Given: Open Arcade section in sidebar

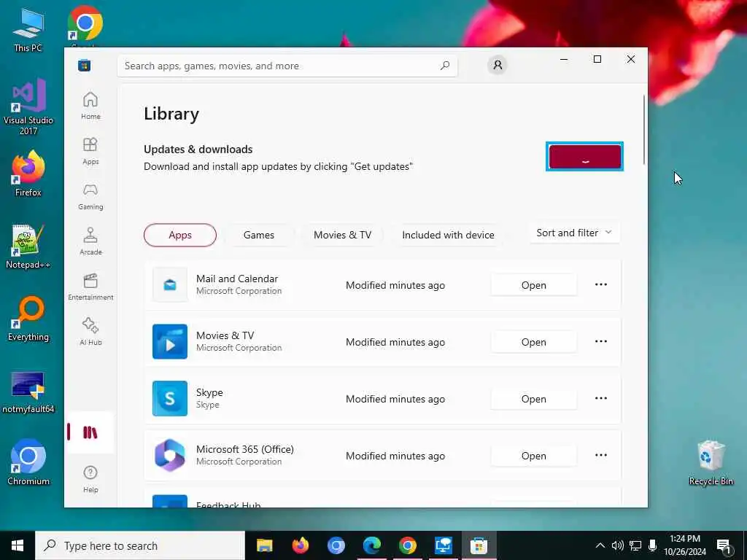Looking at the screenshot, I should click(90, 241).
